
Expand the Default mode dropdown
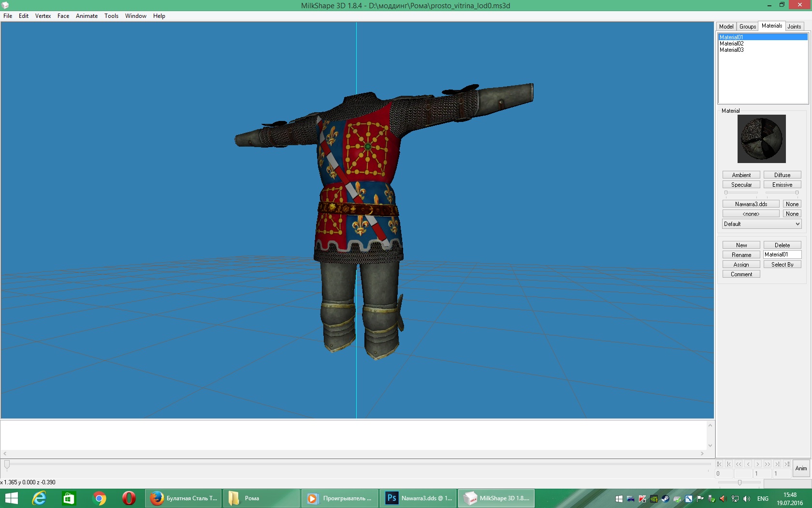pos(762,224)
